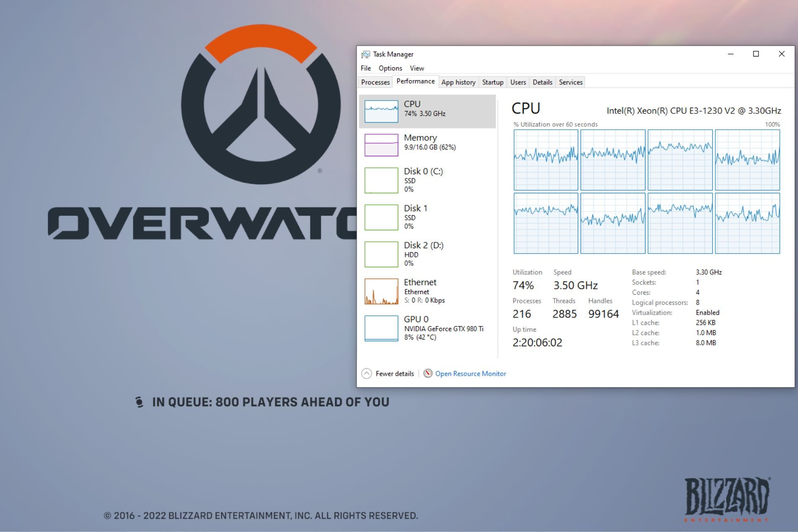798x532 pixels.
Task: Click the handles count 99164
Action: point(603,314)
